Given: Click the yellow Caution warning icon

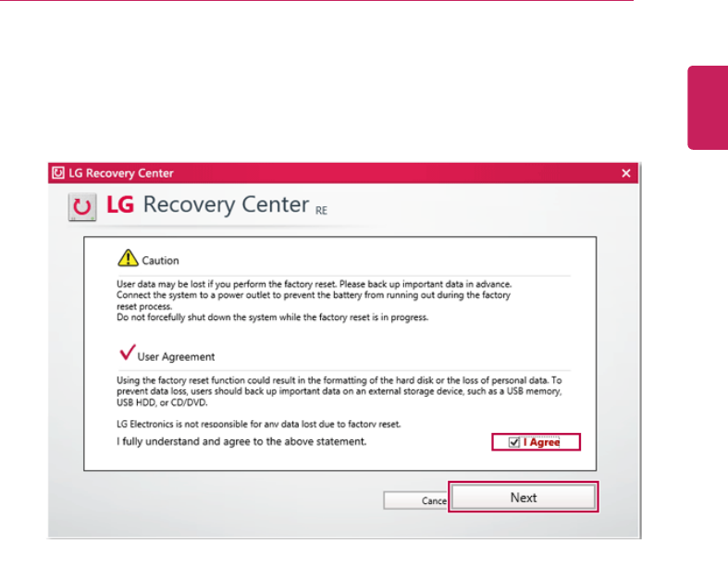Looking at the screenshot, I should pos(128,258).
